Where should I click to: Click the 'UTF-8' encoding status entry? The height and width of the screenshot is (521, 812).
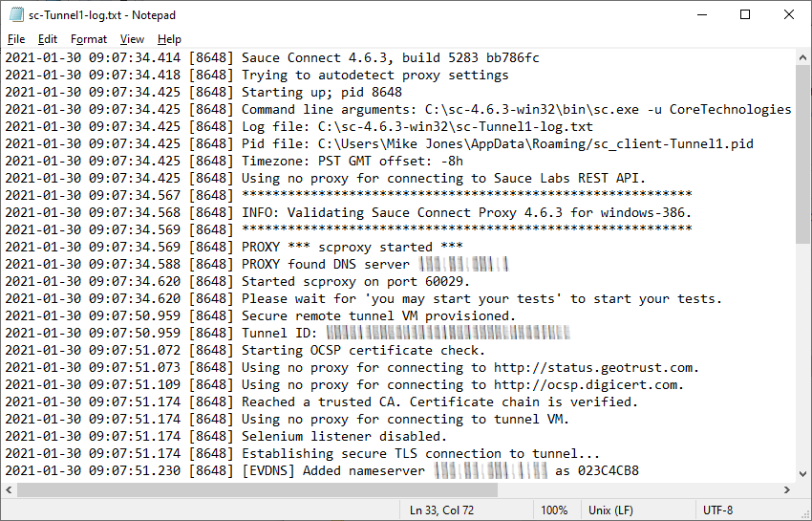click(x=717, y=510)
